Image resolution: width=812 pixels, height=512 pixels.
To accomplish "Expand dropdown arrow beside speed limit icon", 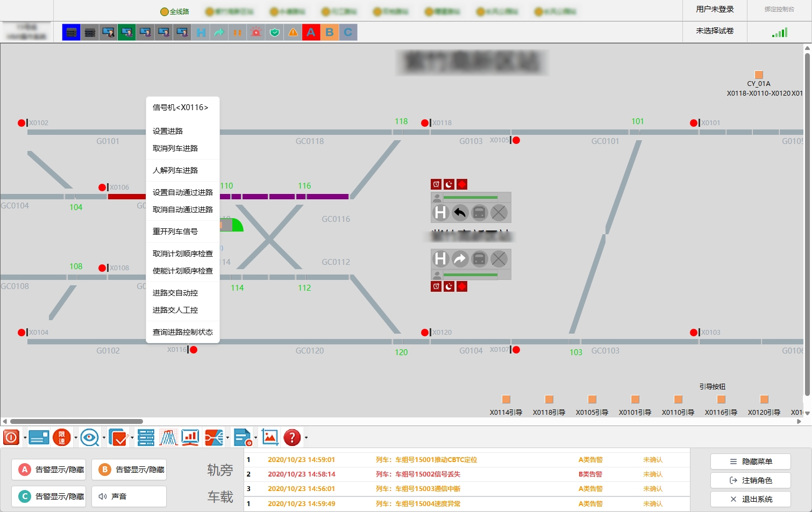I will click(x=76, y=438).
